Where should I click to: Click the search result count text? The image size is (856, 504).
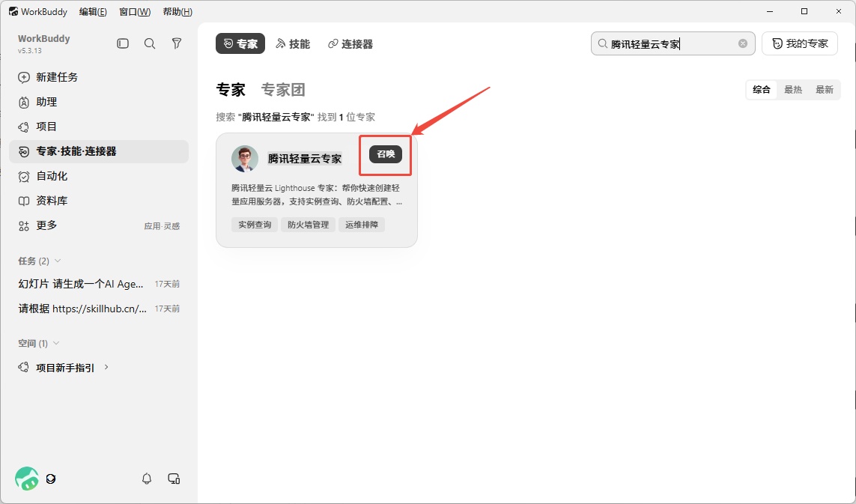[295, 117]
